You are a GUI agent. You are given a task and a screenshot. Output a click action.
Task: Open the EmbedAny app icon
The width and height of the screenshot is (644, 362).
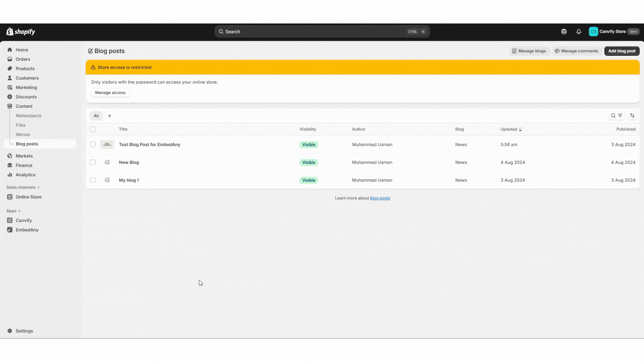[x=10, y=230]
